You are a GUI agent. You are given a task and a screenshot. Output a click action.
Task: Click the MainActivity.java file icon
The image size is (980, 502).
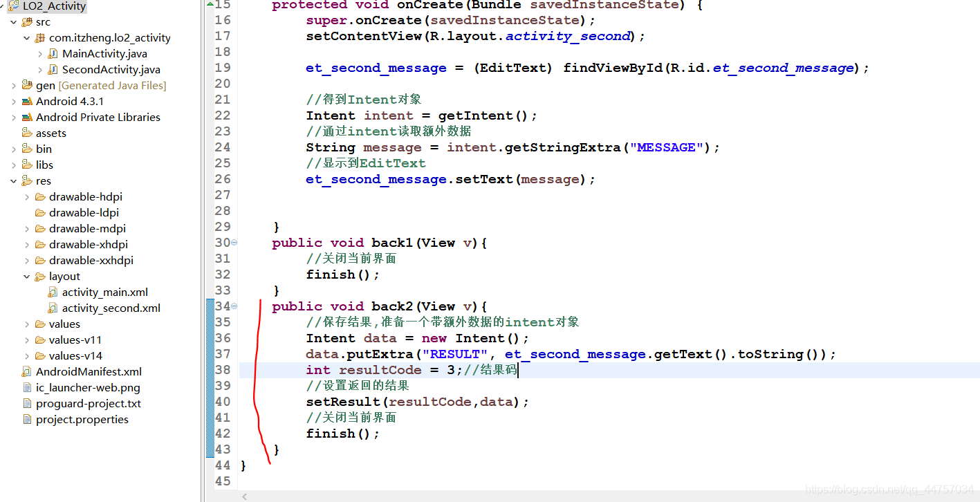pyautogui.click(x=53, y=54)
